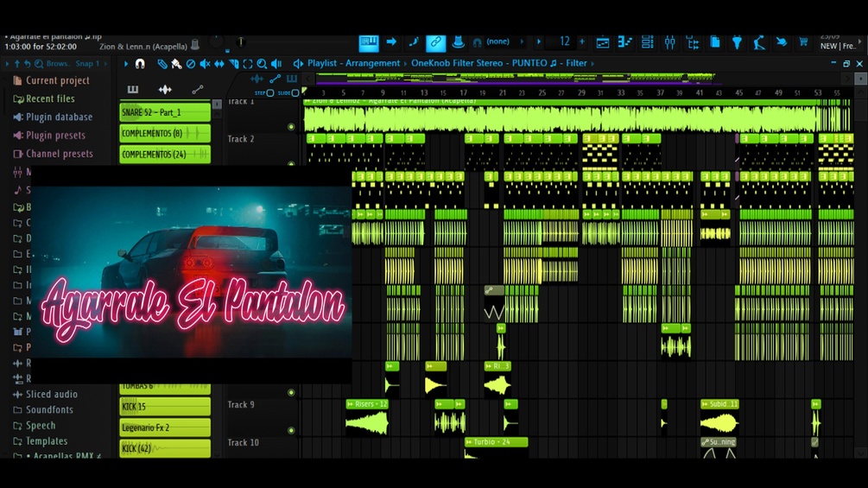
Task: Select the Delete tool in playlist toolbar
Action: point(190,64)
